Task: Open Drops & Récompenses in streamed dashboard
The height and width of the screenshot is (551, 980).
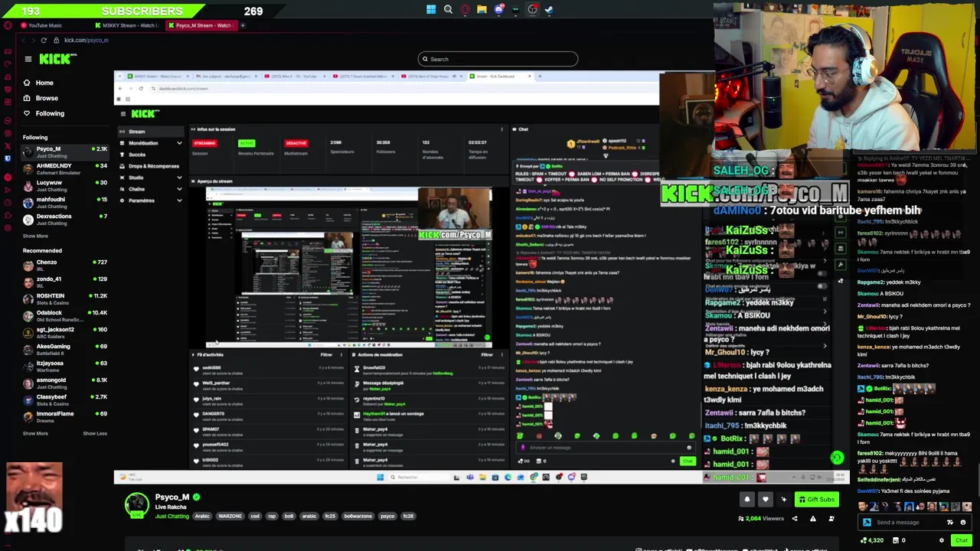Action: click(153, 166)
